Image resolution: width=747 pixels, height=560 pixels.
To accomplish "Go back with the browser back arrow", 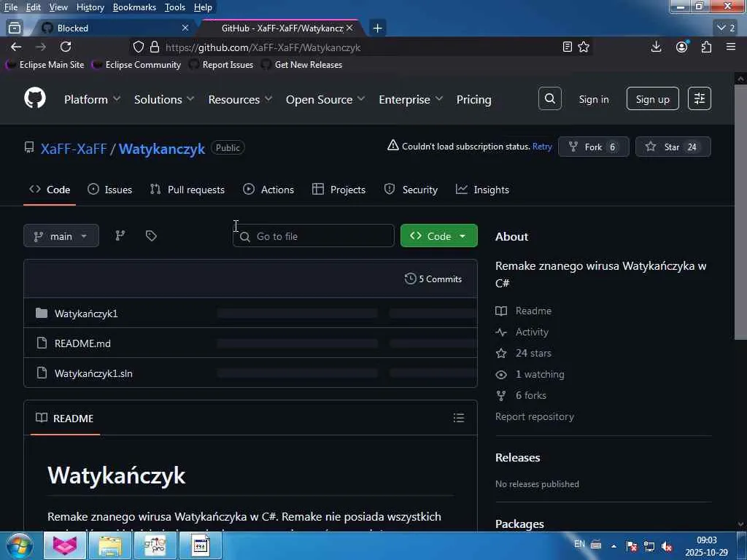I will [16, 47].
